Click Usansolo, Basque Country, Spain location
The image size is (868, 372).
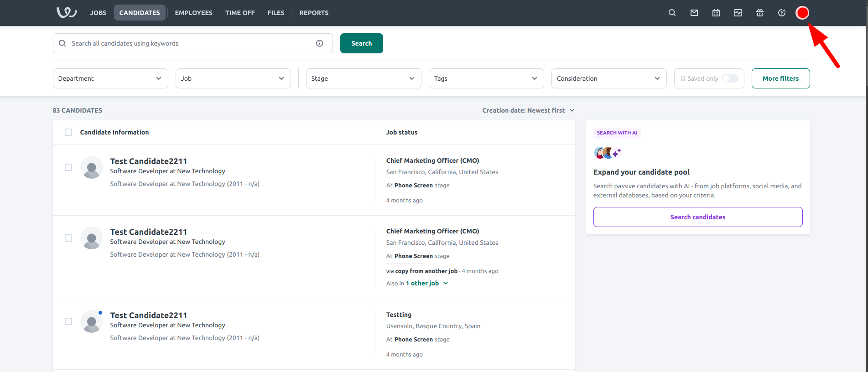click(x=433, y=326)
